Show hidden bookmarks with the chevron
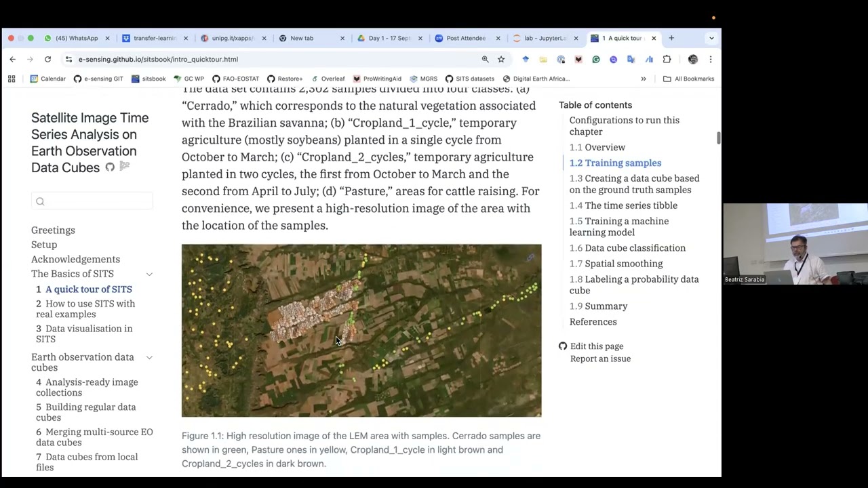The width and height of the screenshot is (868, 488). coord(644,79)
